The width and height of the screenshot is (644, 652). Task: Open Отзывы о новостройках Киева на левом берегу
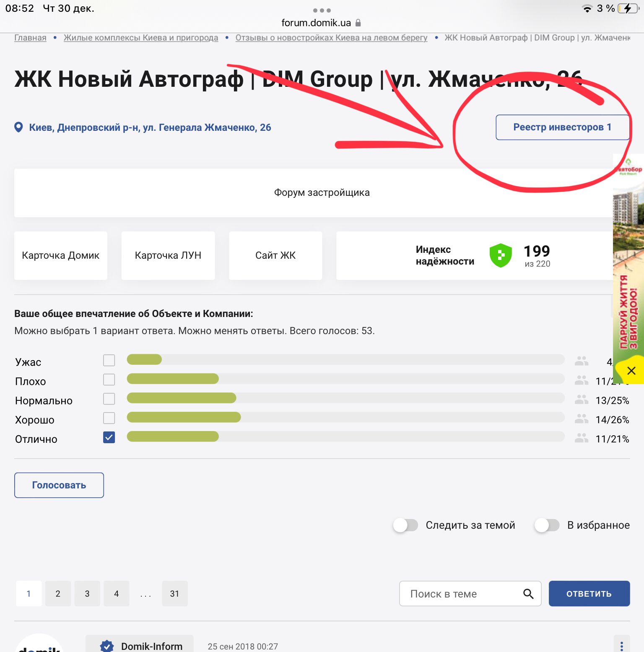point(331,38)
